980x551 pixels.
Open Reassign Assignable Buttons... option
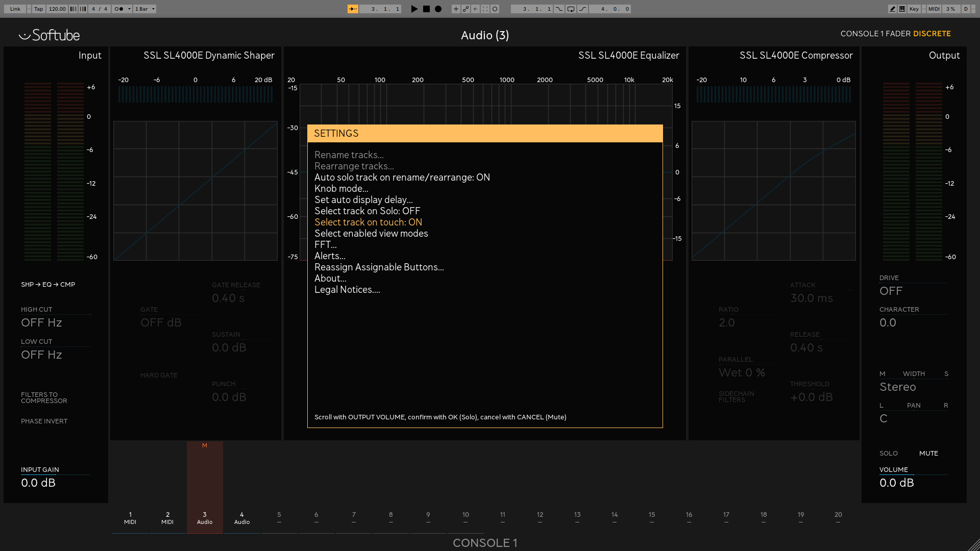click(x=379, y=267)
